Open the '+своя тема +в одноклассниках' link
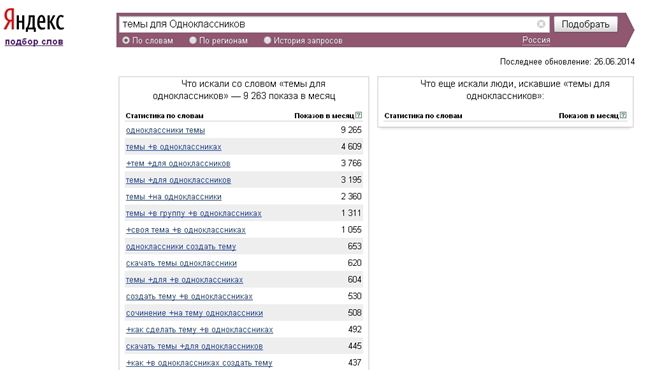Image resolution: width=645 pixels, height=380 pixels. [186, 230]
